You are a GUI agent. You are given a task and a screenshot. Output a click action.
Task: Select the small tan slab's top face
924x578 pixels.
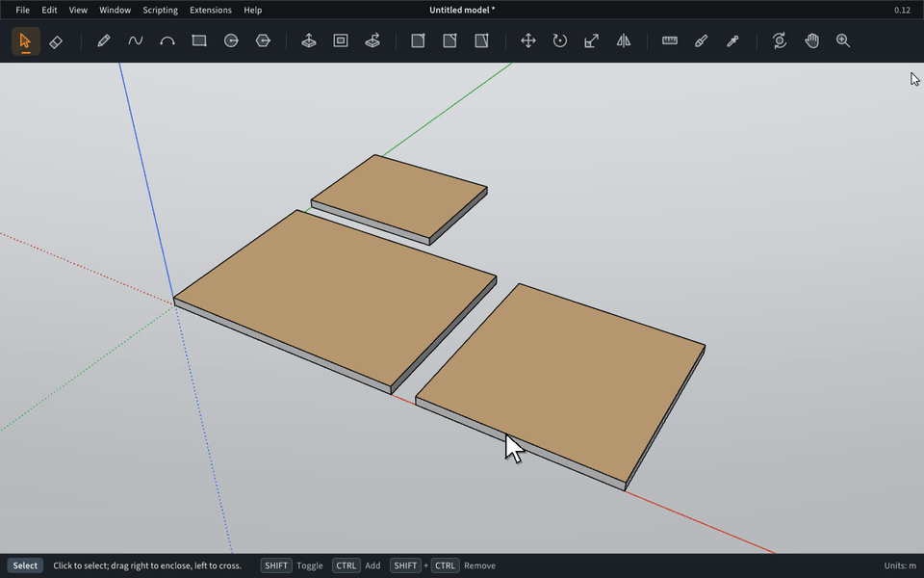398,196
